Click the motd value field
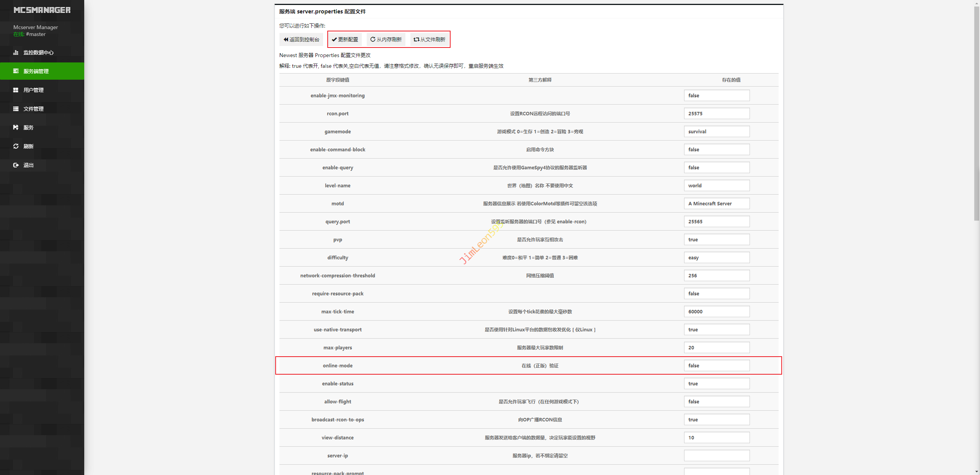 coord(717,203)
